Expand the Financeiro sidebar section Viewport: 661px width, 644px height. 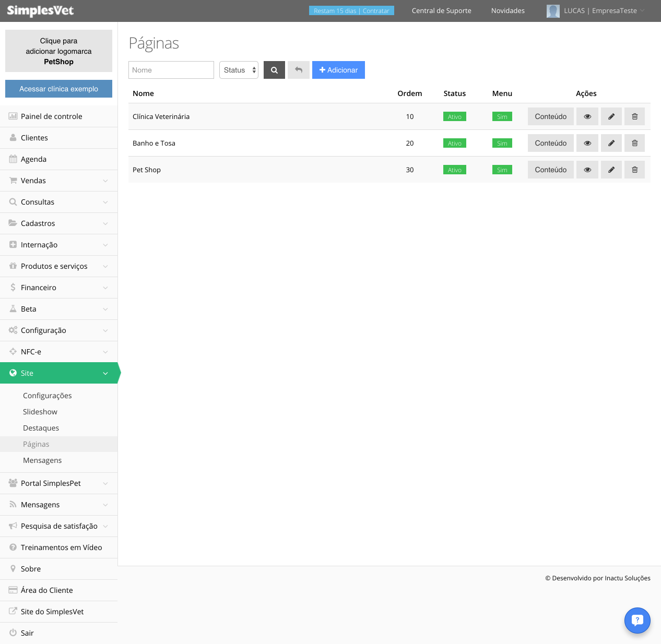[x=58, y=288]
